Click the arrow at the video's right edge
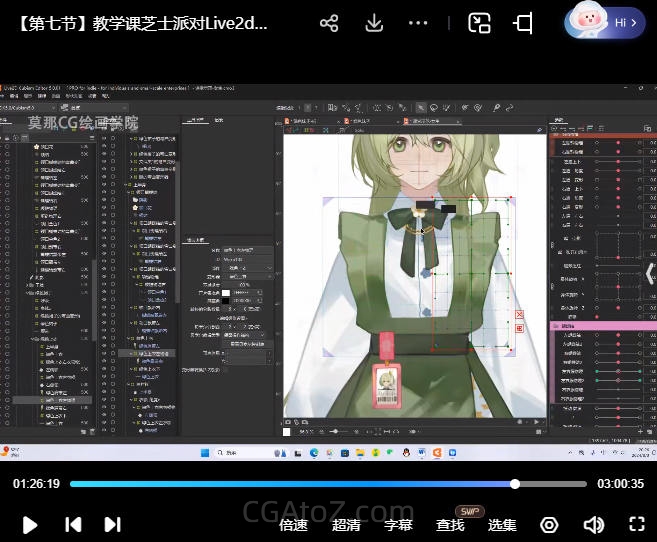 click(649, 272)
